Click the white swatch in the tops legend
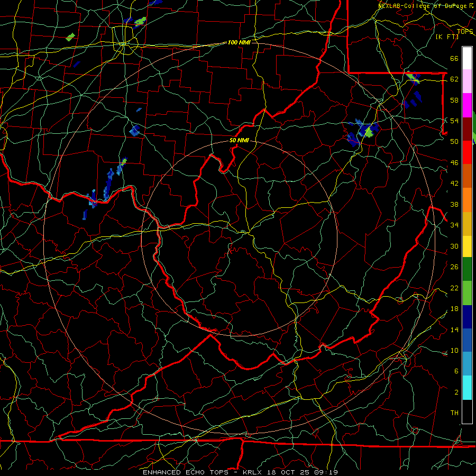The height and width of the screenshot is (476, 476). point(467,58)
